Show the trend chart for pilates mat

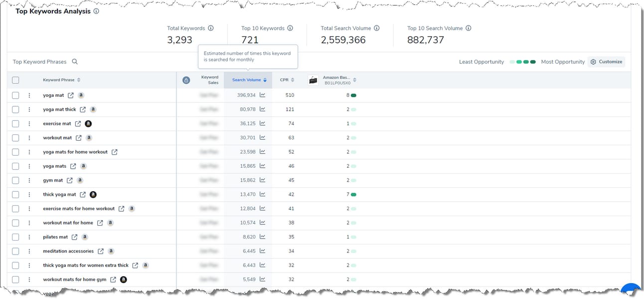coord(263,237)
